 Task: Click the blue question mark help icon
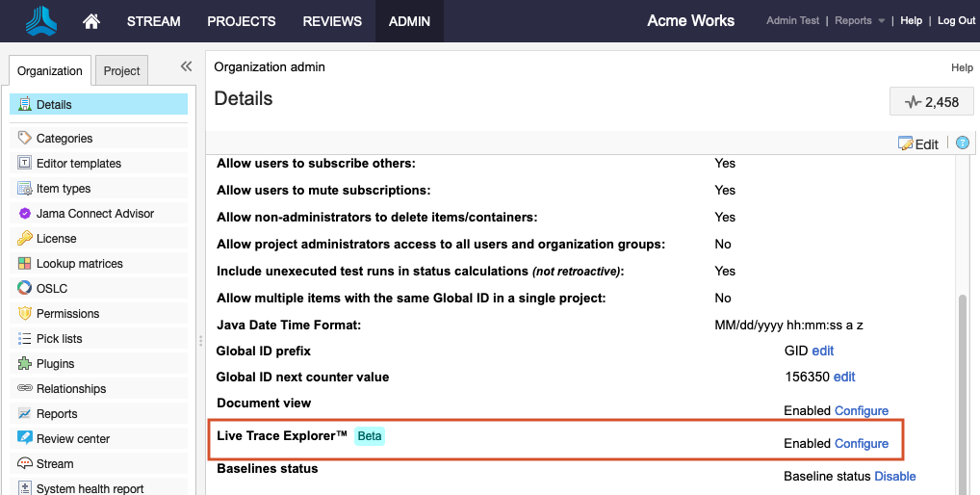pyautogui.click(x=963, y=143)
